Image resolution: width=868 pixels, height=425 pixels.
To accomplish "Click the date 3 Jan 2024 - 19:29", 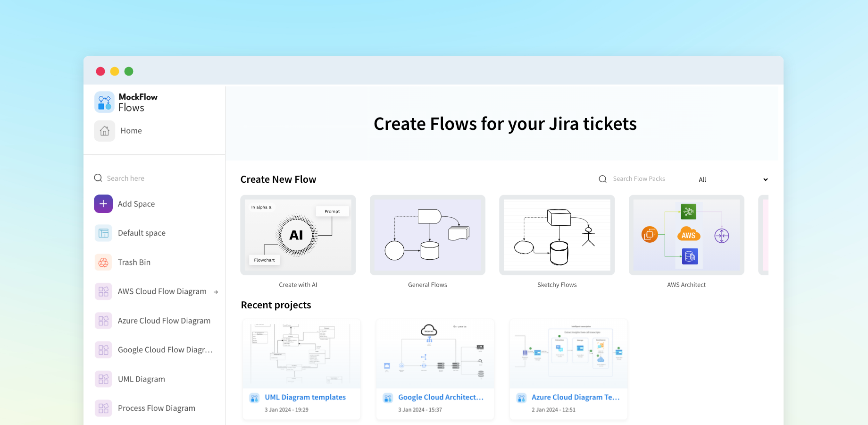I will tap(286, 410).
